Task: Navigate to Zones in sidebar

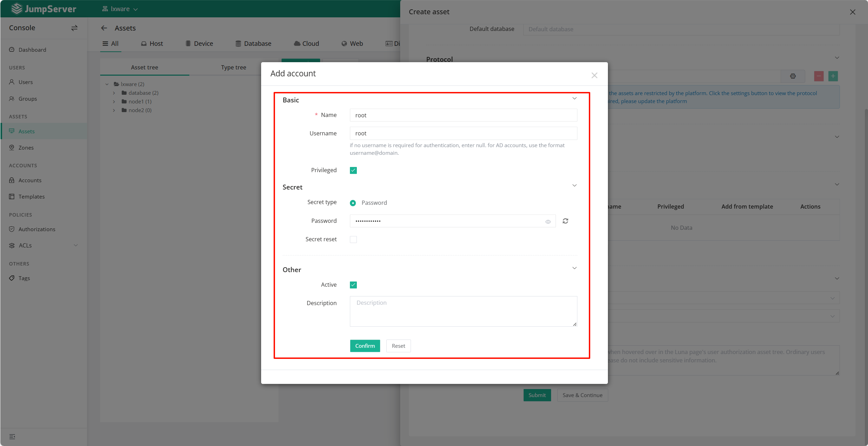Action: click(x=26, y=147)
